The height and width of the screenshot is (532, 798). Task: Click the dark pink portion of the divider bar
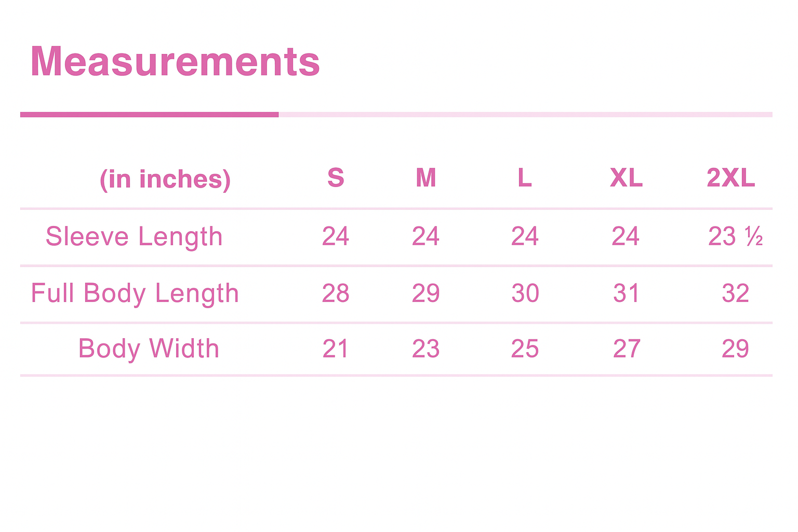pos(149,114)
